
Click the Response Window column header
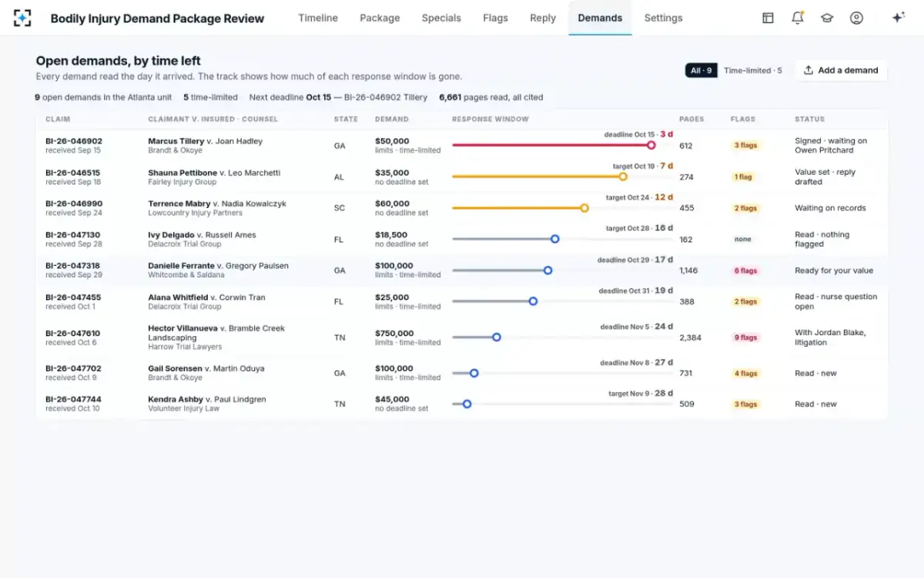(x=490, y=119)
